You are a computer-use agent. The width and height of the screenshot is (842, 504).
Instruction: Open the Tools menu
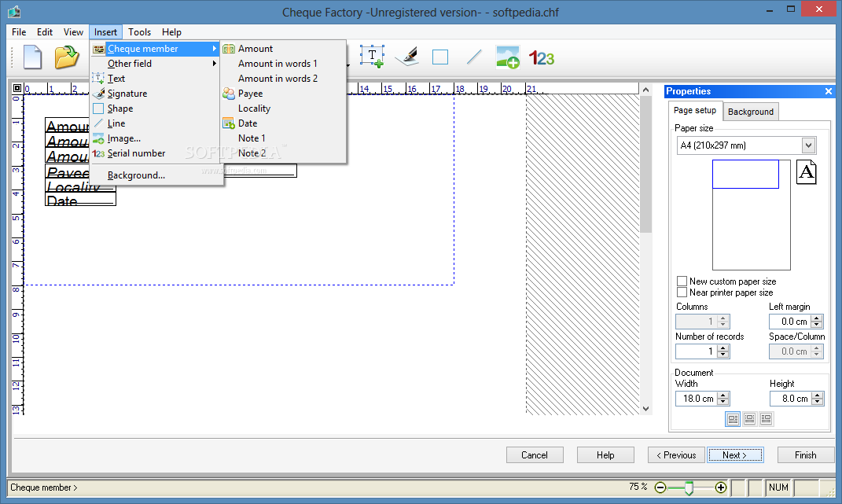[139, 32]
